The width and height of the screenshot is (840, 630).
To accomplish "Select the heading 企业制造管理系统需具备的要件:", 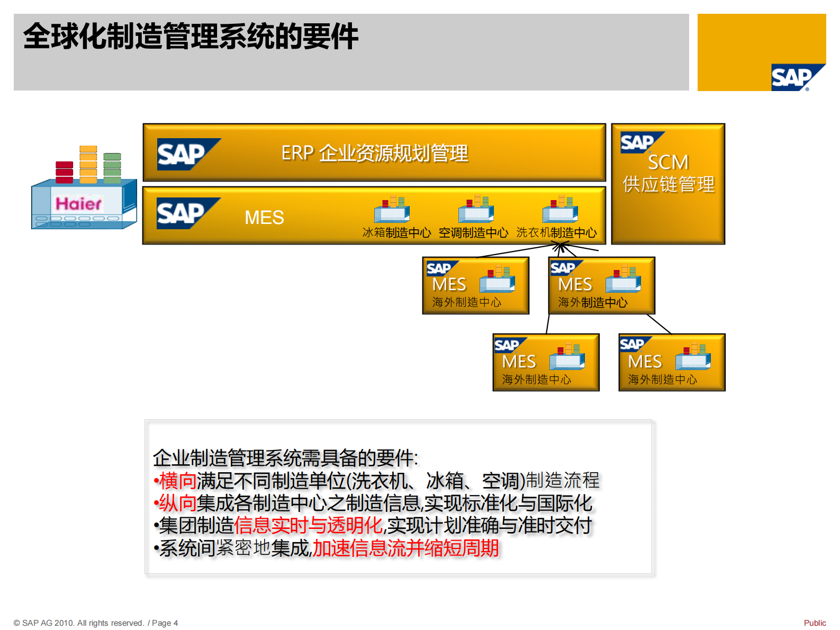I will tap(286, 458).
